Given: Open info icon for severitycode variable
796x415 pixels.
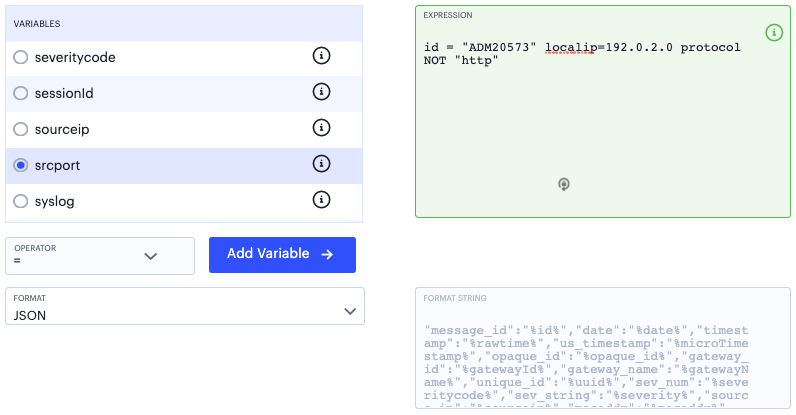Looking at the screenshot, I should click(321, 55).
